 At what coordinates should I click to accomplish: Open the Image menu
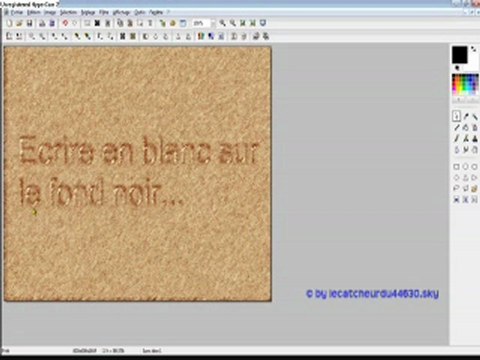[x=50, y=12]
